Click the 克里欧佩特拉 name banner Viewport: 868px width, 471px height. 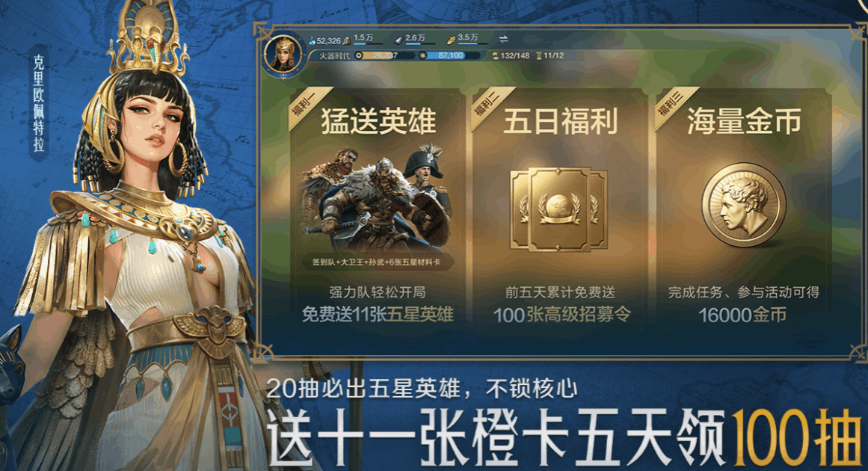[39, 103]
